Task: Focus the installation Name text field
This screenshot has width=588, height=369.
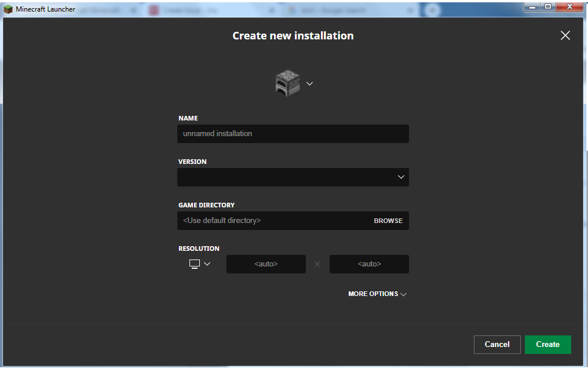Action: (x=293, y=134)
